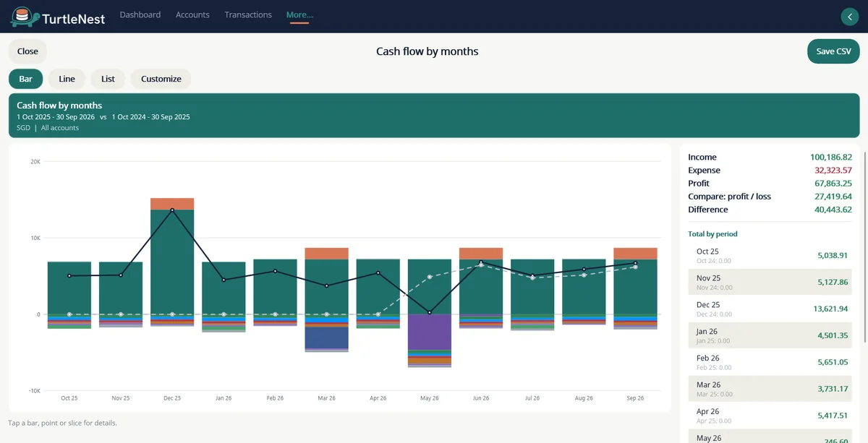Open the Transactions page
The width and height of the screenshot is (868, 443).
coord(248,14)
